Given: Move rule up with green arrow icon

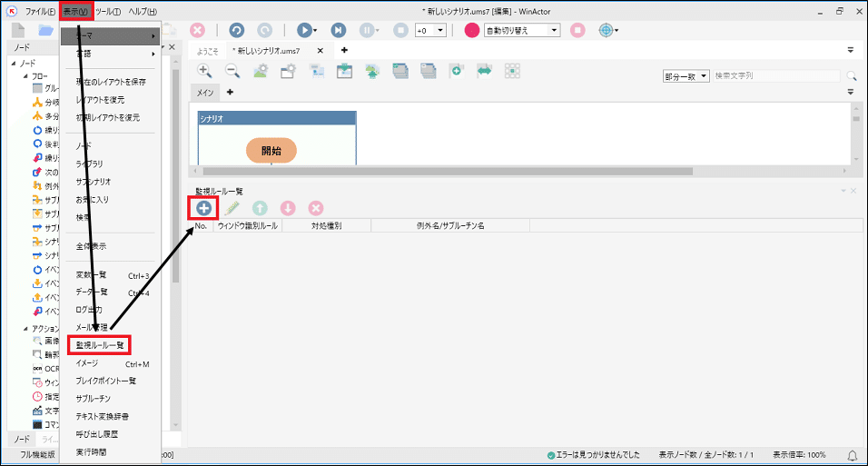Looking at the screenshot, I should [260, 208].
